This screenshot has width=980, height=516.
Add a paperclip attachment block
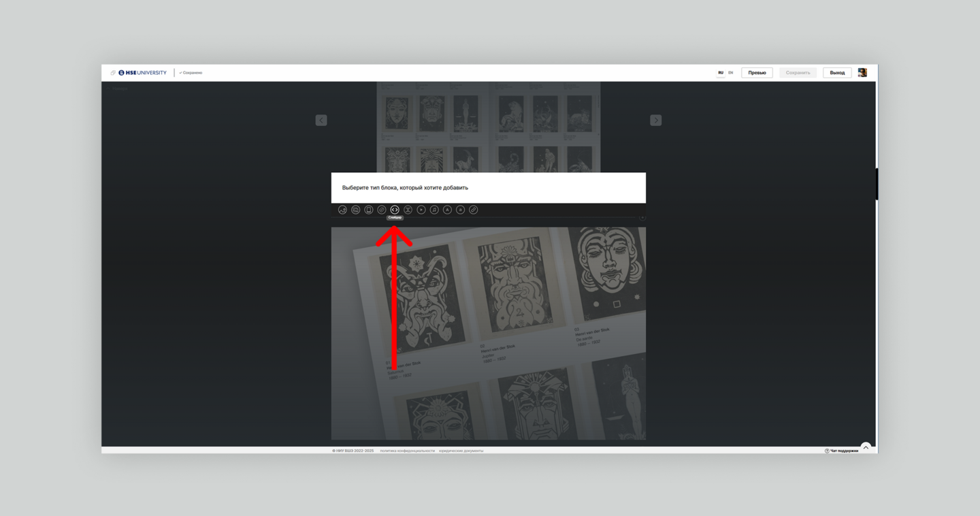point(382,210)
